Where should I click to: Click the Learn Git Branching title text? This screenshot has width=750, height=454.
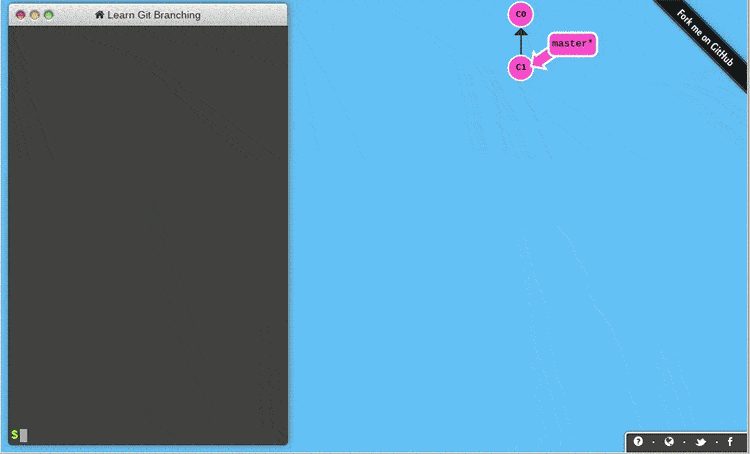click(153, 15)
